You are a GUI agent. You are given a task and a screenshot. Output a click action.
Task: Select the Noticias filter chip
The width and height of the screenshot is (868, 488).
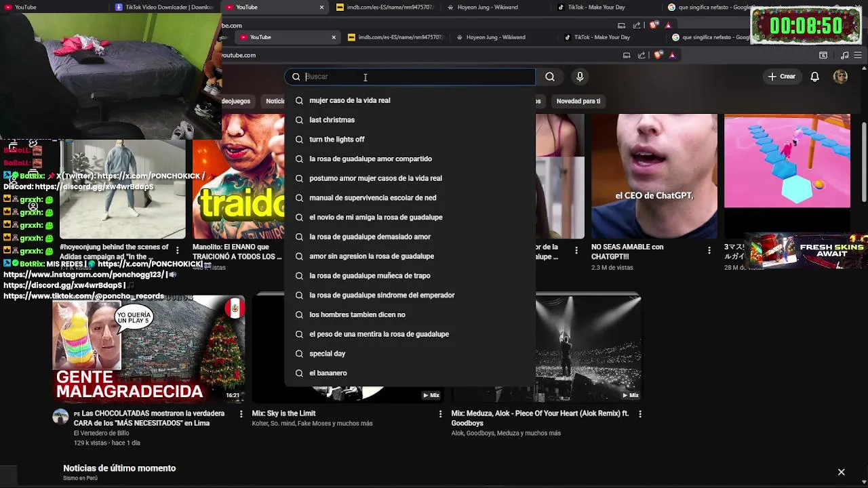274,101
